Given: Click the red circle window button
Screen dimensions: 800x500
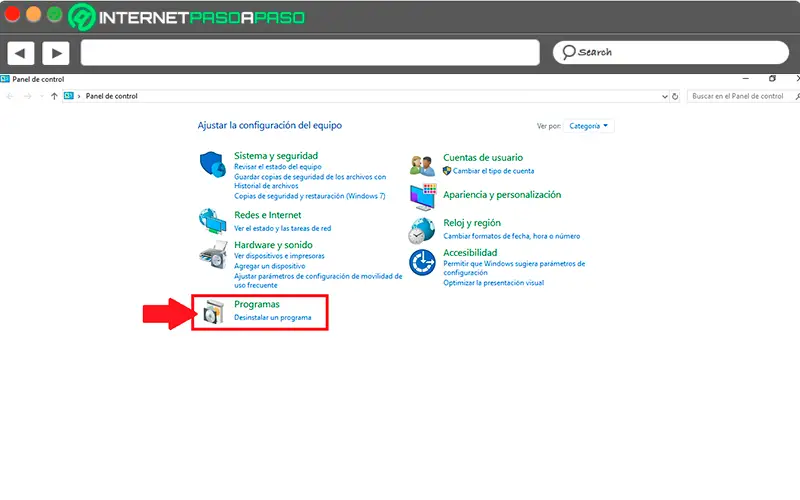Looking at the screenshot, I should coord(12,14).
